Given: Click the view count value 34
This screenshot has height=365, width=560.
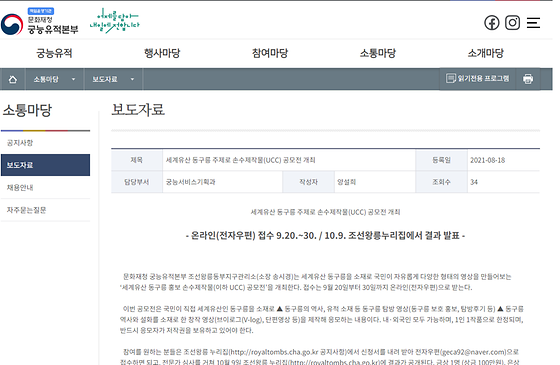Looking at the screenshot, I should (474, 182).
